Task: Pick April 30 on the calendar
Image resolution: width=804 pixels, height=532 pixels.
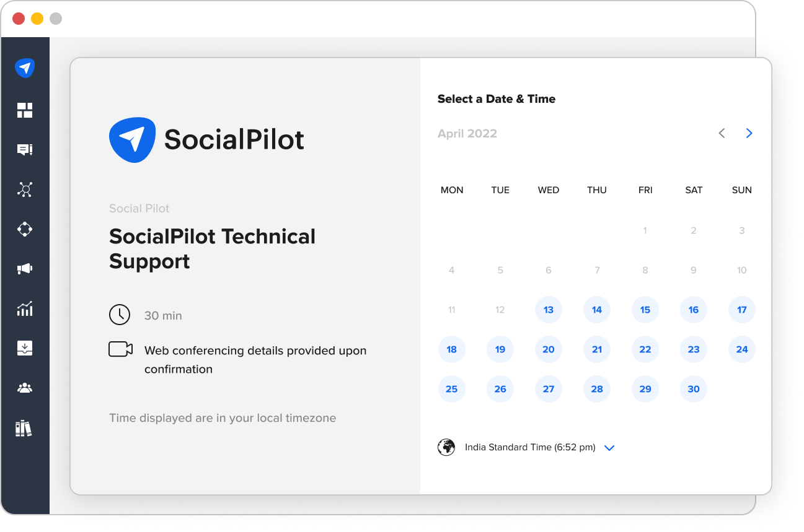Action: 693,389
